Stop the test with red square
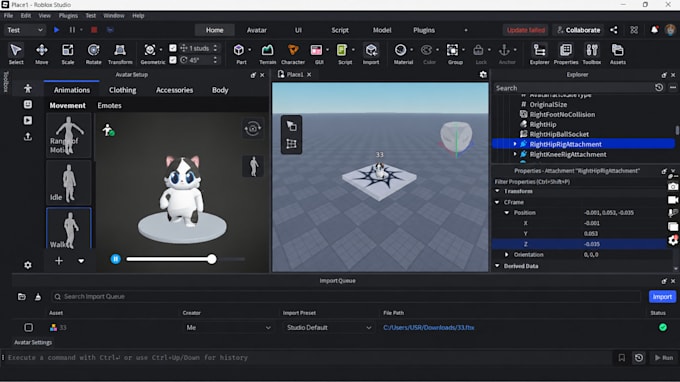The image size is (680, 382). coord(94,30)
